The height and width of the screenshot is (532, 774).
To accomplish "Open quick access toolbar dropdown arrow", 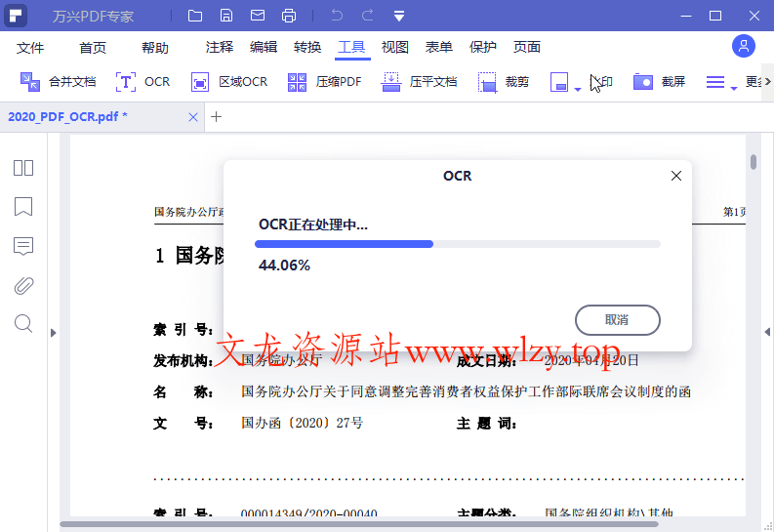I will point(399,17).
